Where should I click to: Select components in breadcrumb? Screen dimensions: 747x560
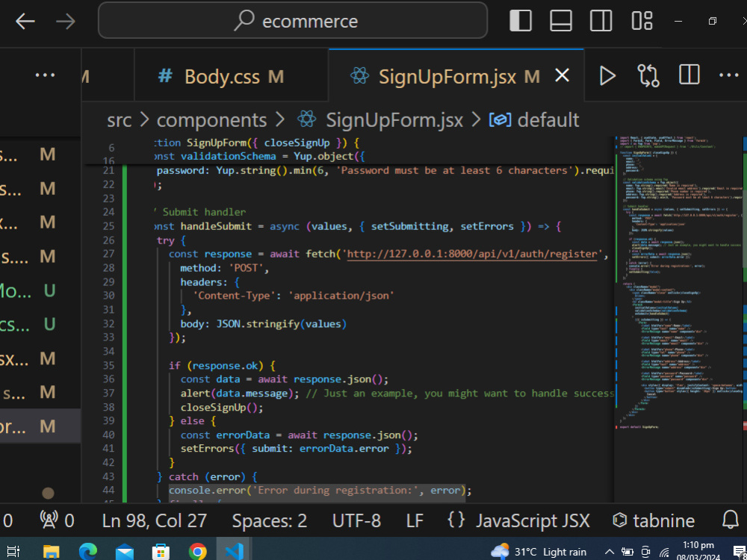point(211,120)
